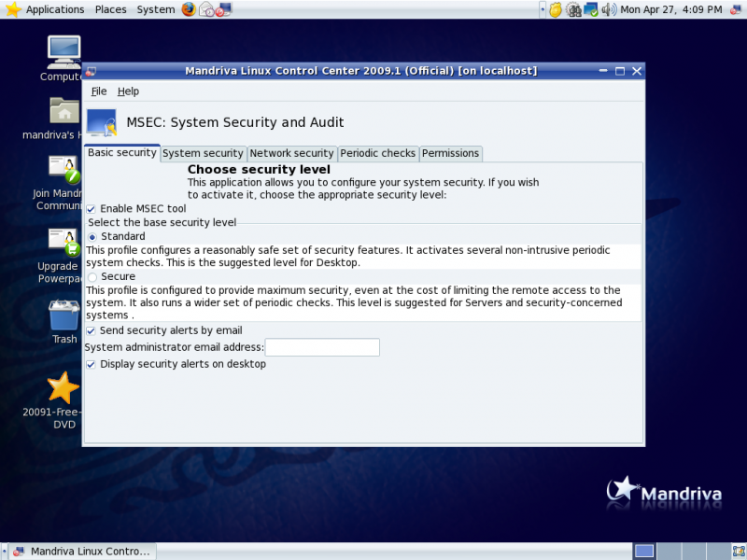Click the MSEC monitor header icon
Viewport: 747px width, 560px height.
(x=102, y=123)
